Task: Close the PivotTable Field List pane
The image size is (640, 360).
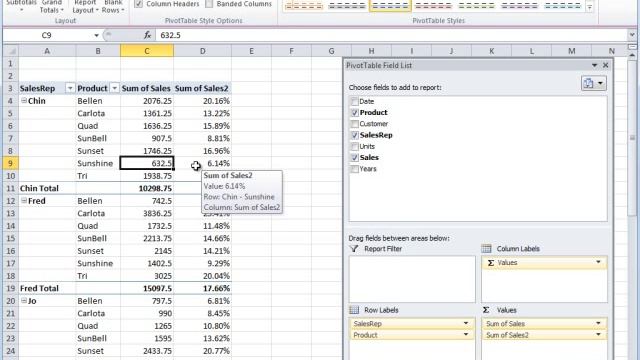Action: (x=606, y=65)
